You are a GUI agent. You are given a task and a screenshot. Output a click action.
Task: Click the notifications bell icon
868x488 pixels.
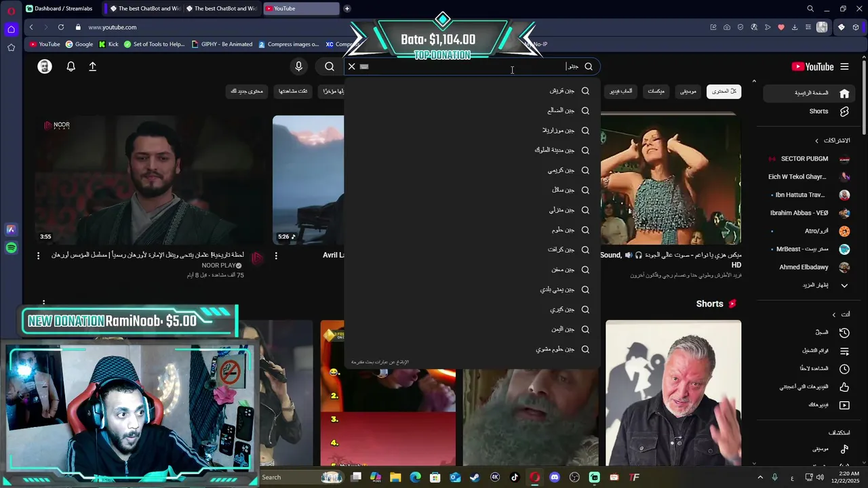click(x=71, y=66)
